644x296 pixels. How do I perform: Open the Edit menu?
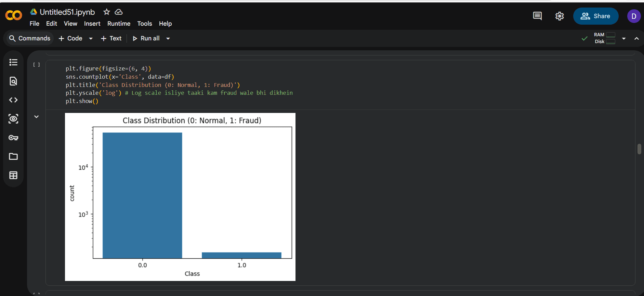52,24
